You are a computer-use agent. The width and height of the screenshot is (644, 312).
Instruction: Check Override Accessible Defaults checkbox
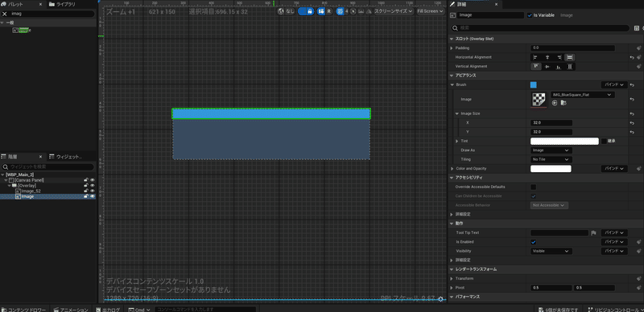(534, 187)
